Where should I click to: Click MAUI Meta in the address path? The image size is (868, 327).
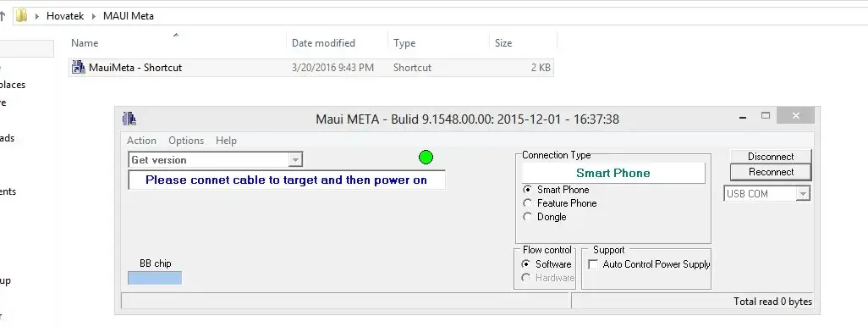[x=129, y=16]
